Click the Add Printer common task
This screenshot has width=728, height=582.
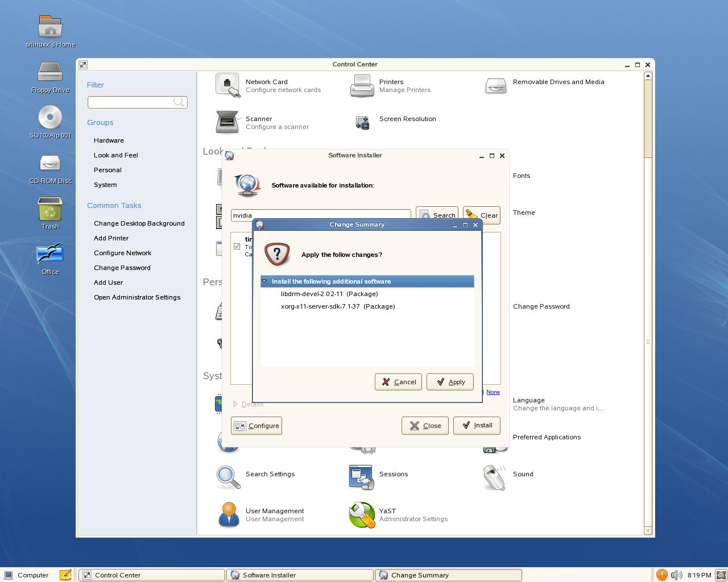point(111,238)
